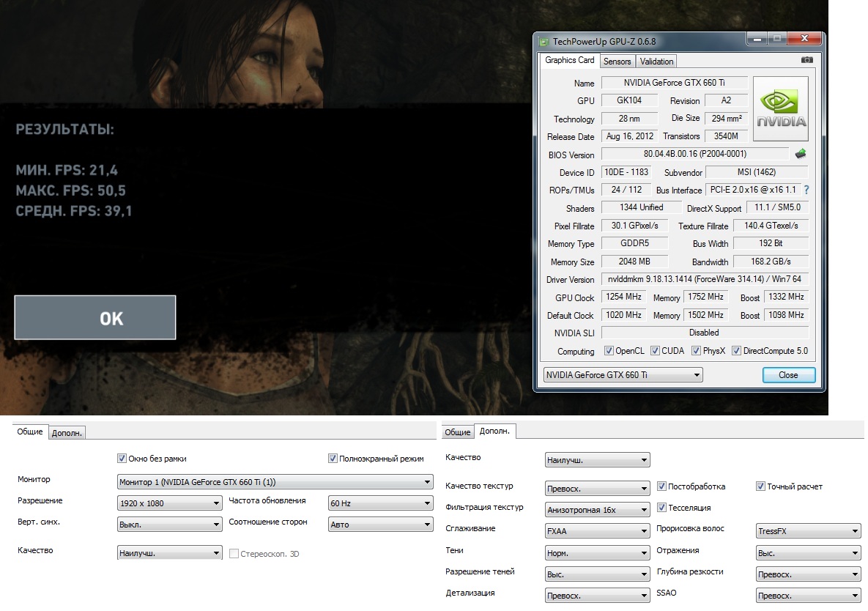Screen dimensions: 868x611
Task: Open Качество dropdown in left settings panel
Action: coord(169,553)
